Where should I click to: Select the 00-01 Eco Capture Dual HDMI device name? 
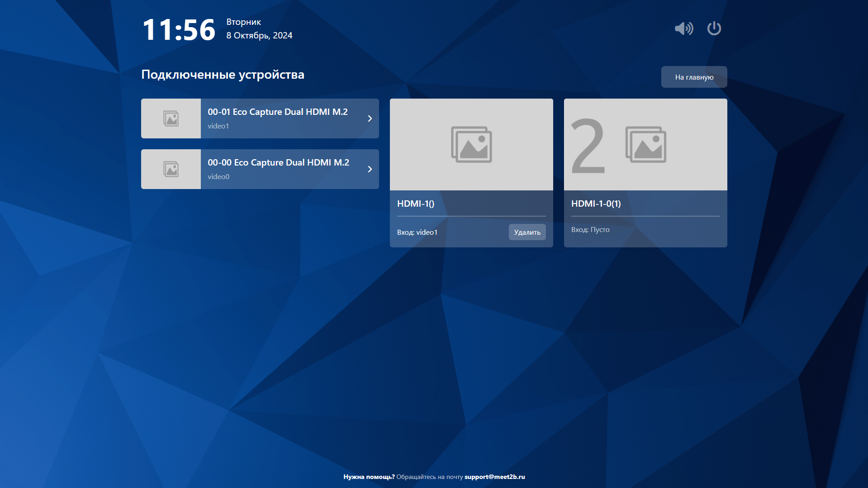tap(277, 112)
